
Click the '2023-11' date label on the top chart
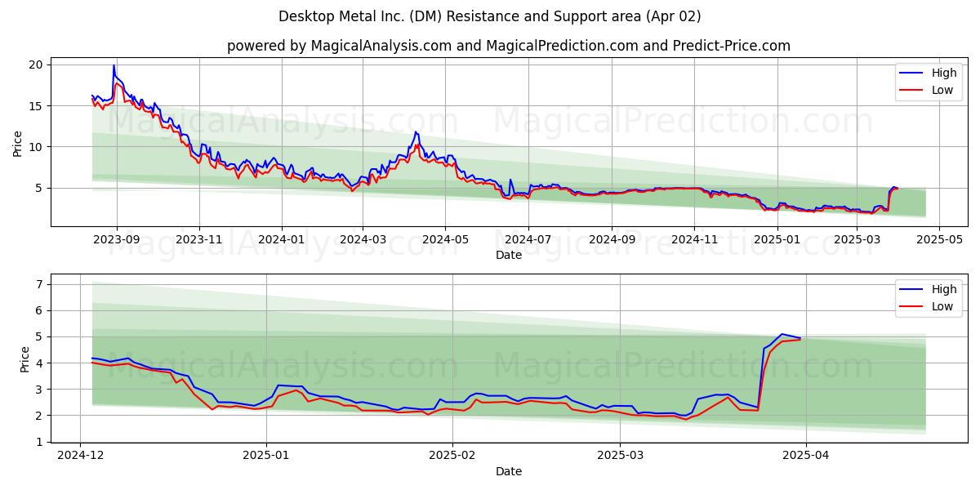[199, 240]
